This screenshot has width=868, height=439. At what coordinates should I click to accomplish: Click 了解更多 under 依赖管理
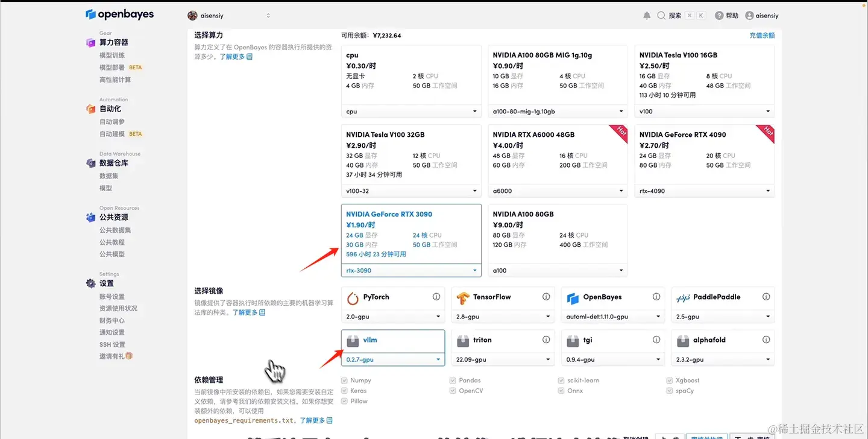click(x=316, y=420)
